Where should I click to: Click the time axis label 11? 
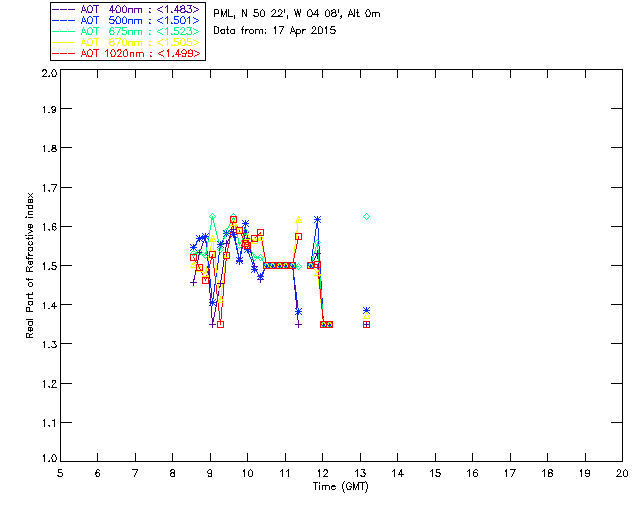tap(285, 473)
